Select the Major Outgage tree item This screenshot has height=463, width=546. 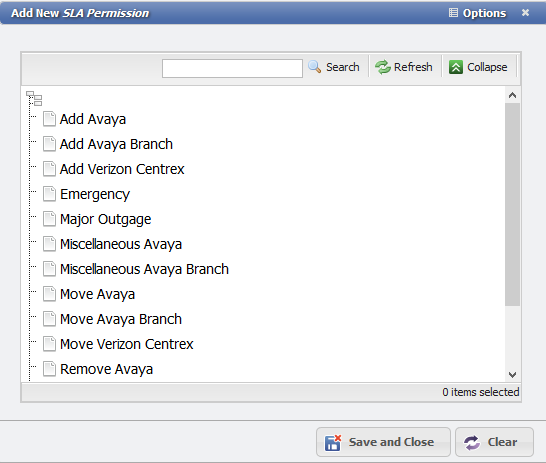pyautogui.click(x=106, y=219)
